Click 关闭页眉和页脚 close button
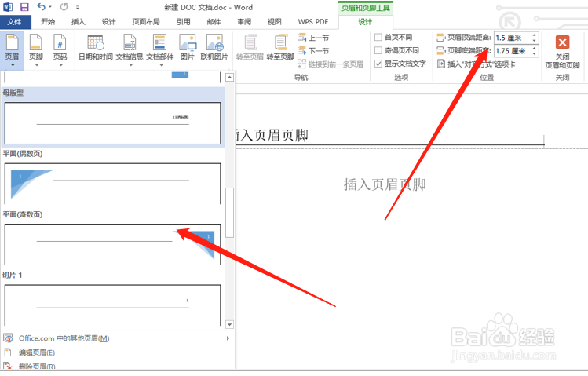This screenshot has width=588, height=376. pyautogui.click(x=562, y=52)
